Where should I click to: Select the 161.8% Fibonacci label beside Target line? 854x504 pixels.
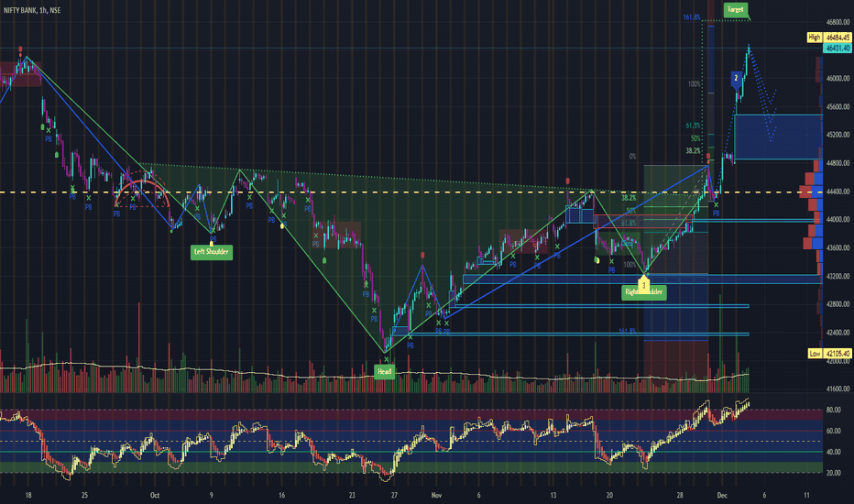[692, 17]
